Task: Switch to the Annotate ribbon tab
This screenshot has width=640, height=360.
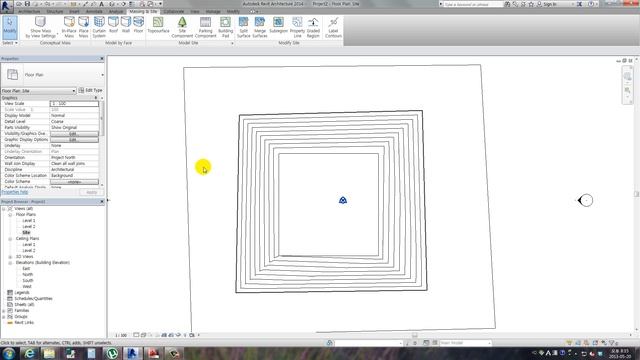Action: pos(94,11)
